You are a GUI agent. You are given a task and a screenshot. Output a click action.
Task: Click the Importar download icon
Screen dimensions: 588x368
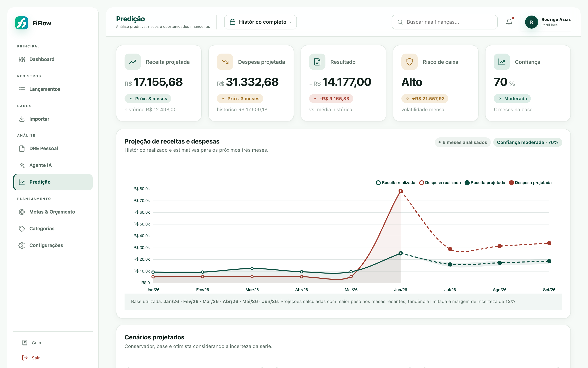click(x=22, y=119)
